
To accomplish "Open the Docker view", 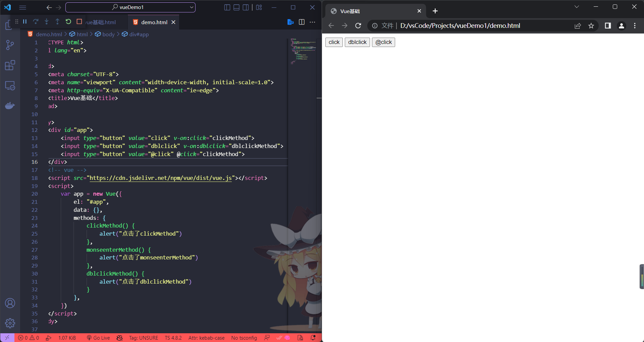I will click(x=10, y=106).
